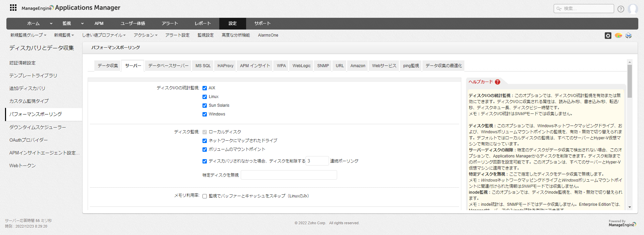Click the search magnifier icon

(x=559, y=9)
